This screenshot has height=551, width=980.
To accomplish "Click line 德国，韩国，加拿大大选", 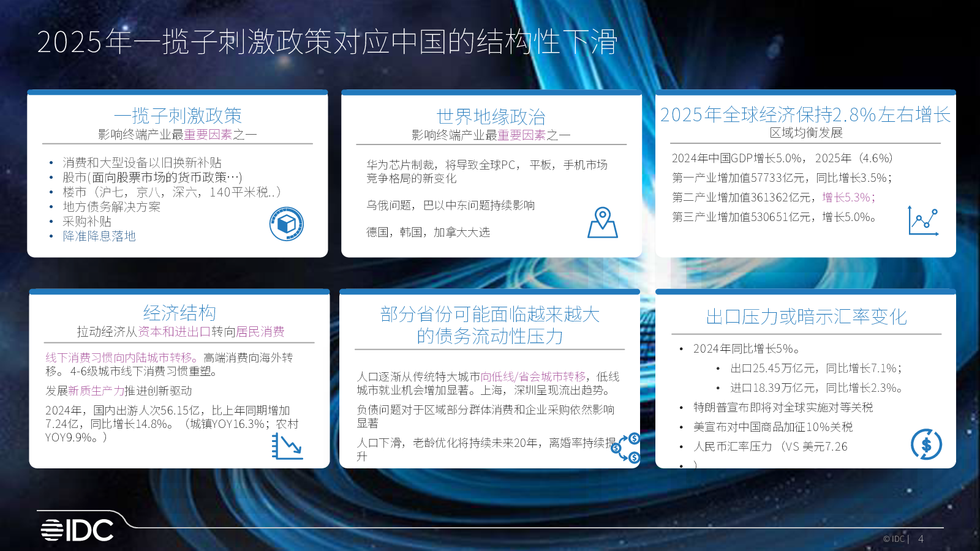I will [428, 233].
